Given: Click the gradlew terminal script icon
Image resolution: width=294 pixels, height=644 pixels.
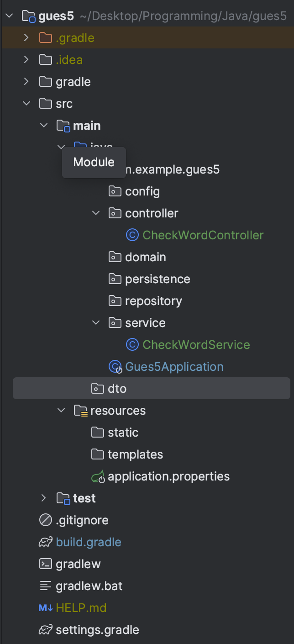Looking at the screenshot, I should coord(45,564).
